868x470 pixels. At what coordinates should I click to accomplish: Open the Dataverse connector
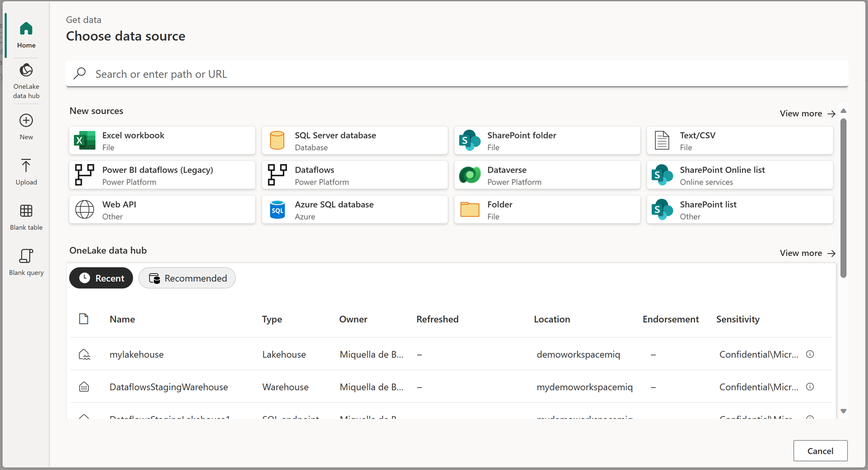pyautogui.click(x=546, y=175)
